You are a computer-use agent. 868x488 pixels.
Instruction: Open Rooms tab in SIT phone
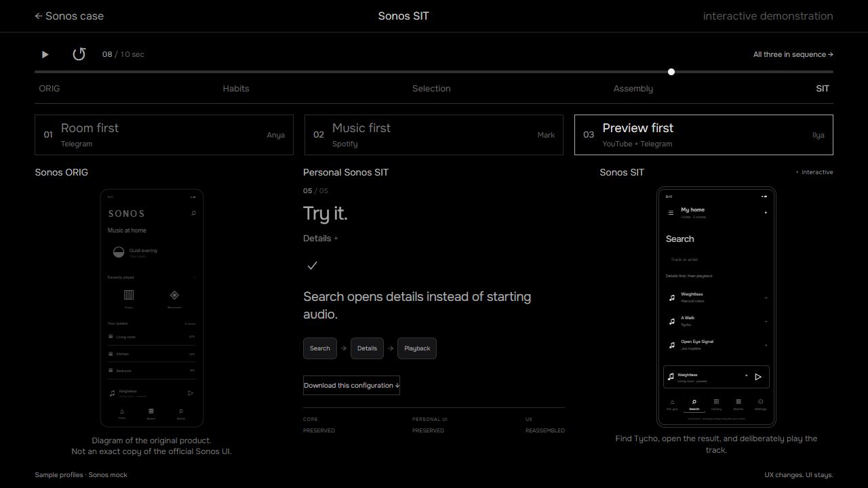(738, 405)
